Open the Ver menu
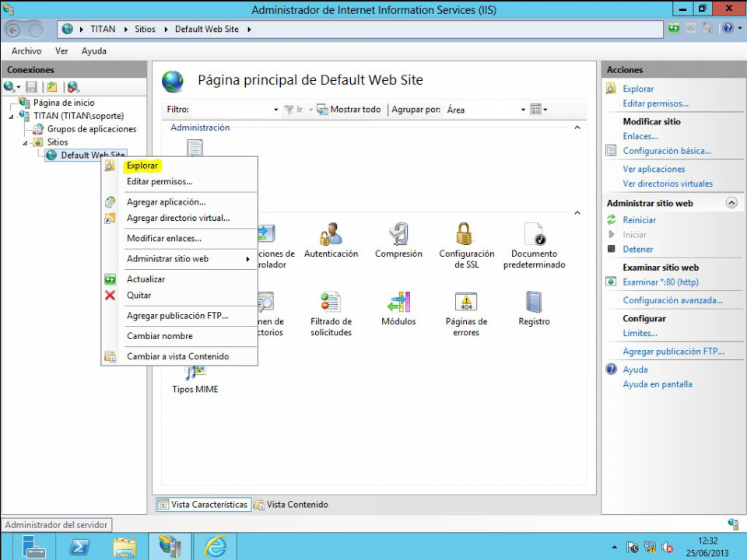 tap(61, 51)
